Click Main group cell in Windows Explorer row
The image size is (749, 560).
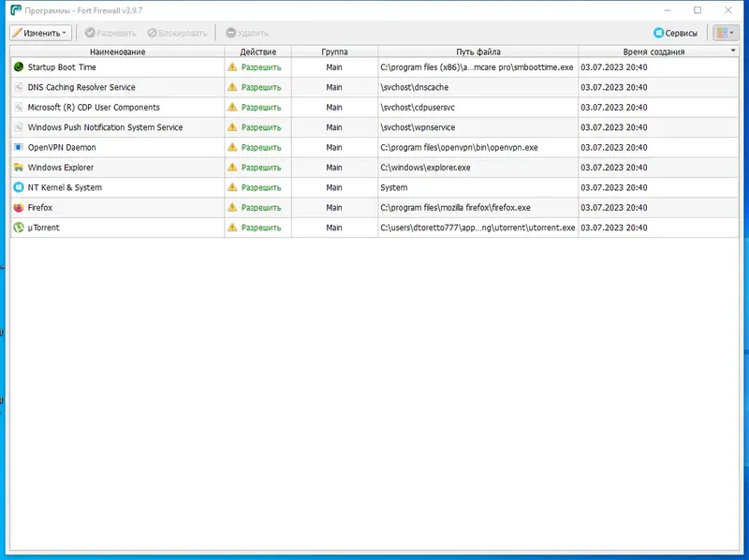point(334,168)
